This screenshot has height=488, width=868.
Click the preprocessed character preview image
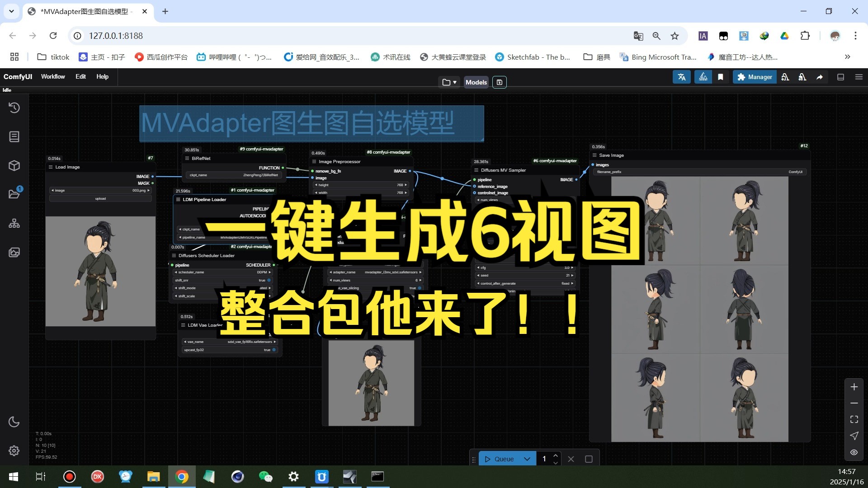pyautogui.click(x=371, y=383)
